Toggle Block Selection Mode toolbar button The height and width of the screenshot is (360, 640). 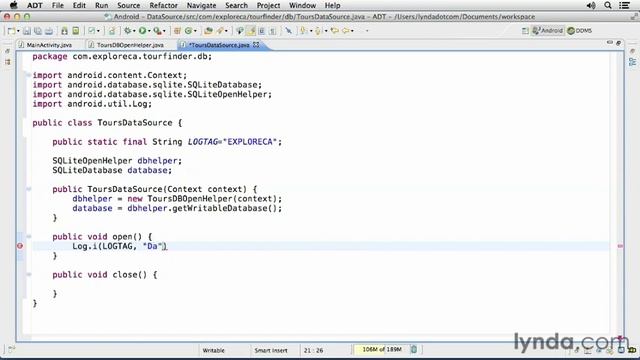coord(262,31)
